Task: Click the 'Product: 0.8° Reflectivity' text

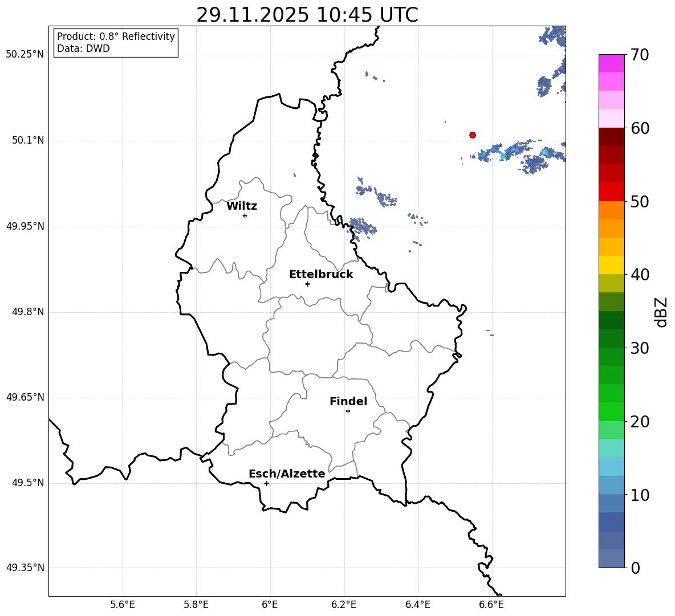Action: pyautogui.click(x=116, y=36)
